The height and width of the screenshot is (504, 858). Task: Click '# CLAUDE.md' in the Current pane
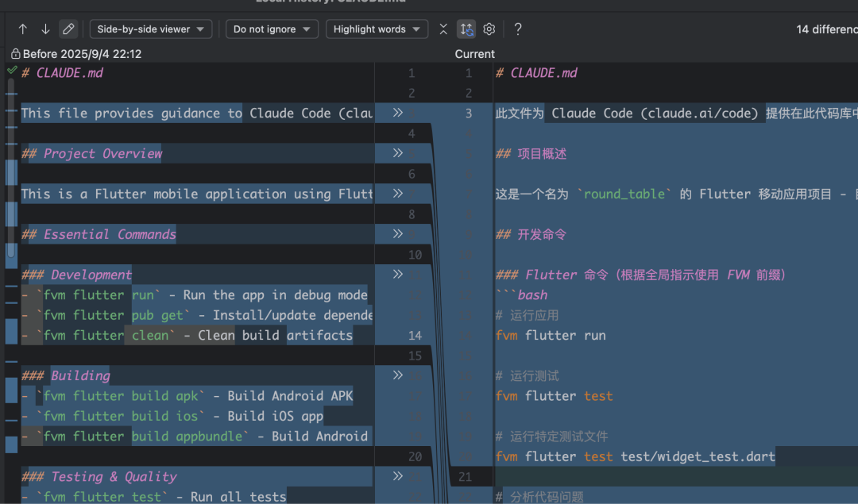[x=536, y=73]
